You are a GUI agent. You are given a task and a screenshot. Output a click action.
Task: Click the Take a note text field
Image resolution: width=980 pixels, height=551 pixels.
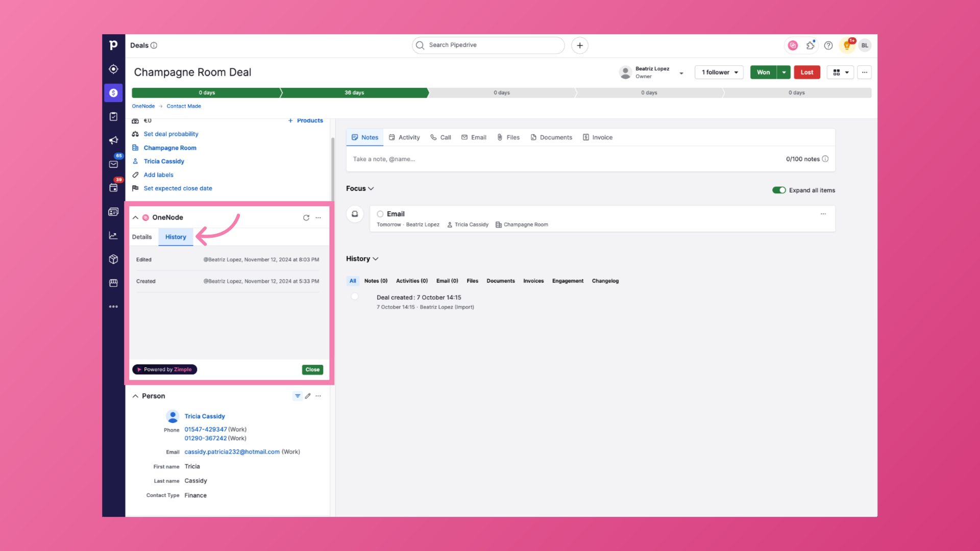coord(567,159)
